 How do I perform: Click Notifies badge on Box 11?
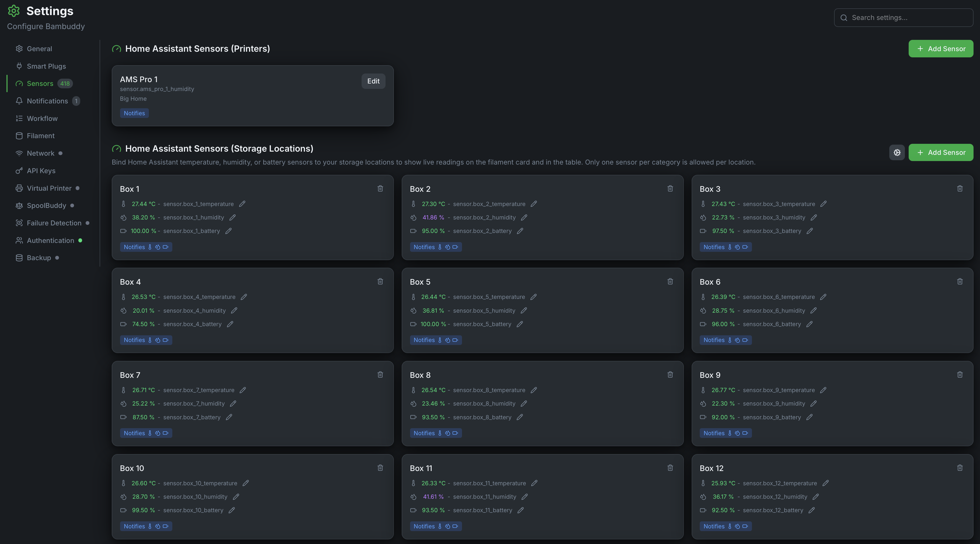click(x=436, y=526)
